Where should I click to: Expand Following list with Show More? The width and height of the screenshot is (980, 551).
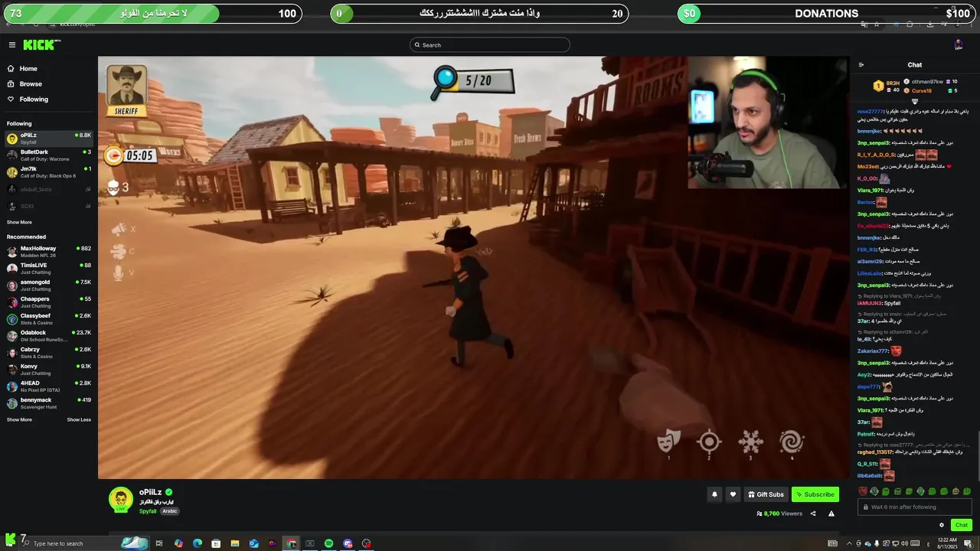tap(19, 222)
